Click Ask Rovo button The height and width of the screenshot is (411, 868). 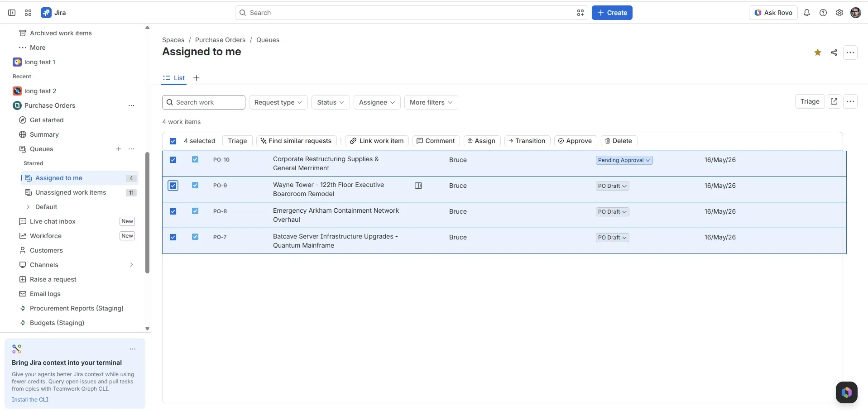(x=773, y=13)
